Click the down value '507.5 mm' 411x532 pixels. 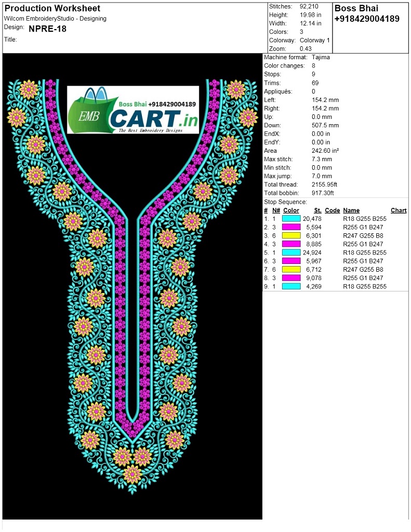pyautogui.click(x=325, y=126)
